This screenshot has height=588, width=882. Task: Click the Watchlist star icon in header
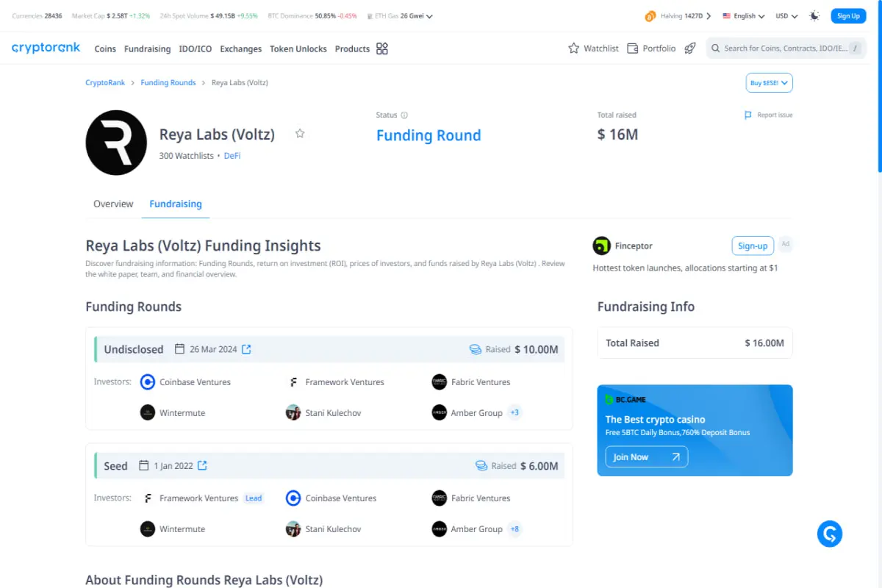(x=574, y=49)
